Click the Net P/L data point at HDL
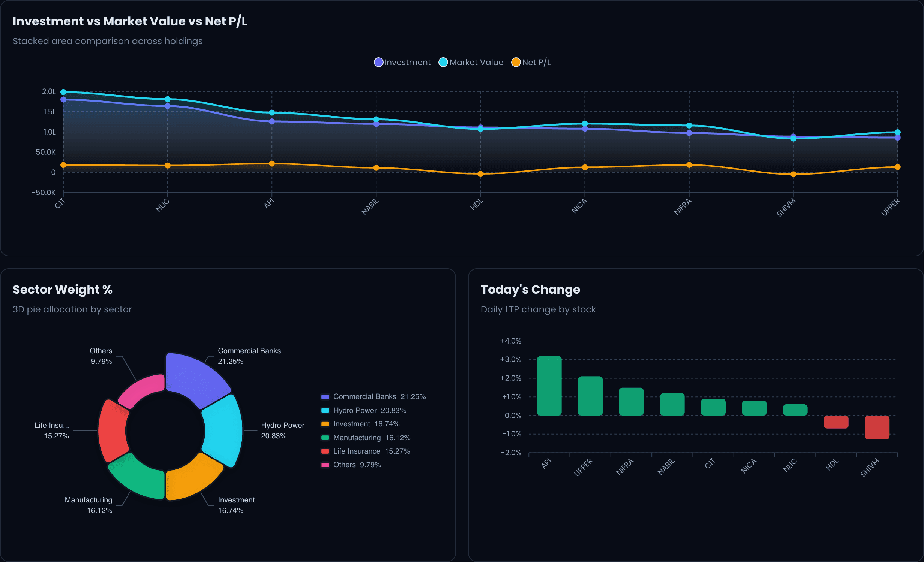Screen dimensions: 924x562 [x=480, y=174]
